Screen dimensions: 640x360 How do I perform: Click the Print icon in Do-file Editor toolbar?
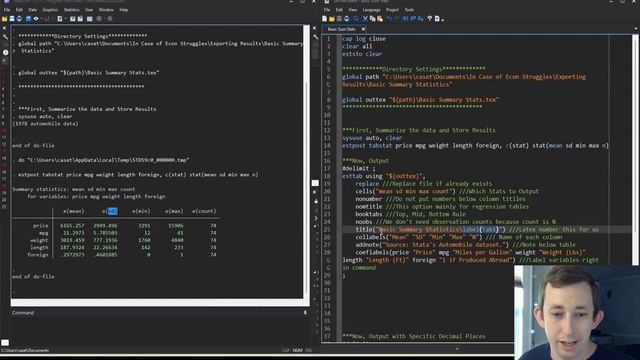pyautogui.click(x=347, y=19)
